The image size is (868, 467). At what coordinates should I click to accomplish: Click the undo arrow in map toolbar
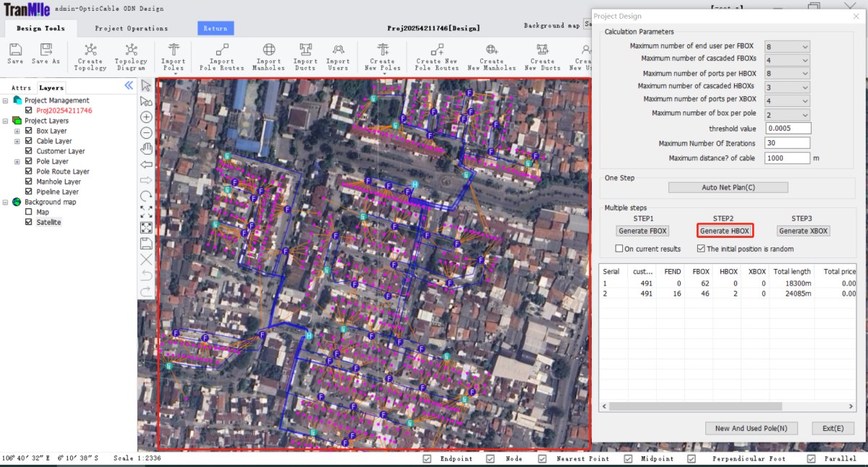(x=146, y=275)
